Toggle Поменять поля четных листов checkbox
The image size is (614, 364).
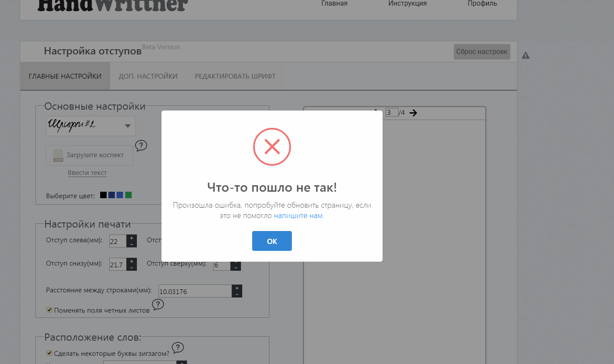click(x=49, y=310)
